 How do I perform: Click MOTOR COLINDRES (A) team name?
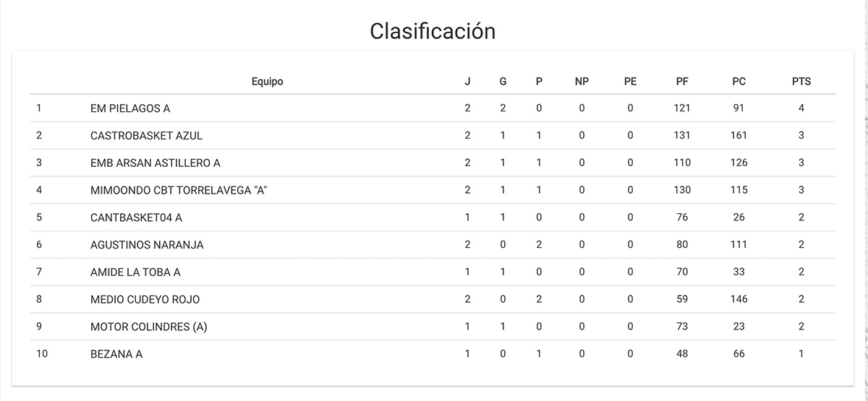point(149,327)
